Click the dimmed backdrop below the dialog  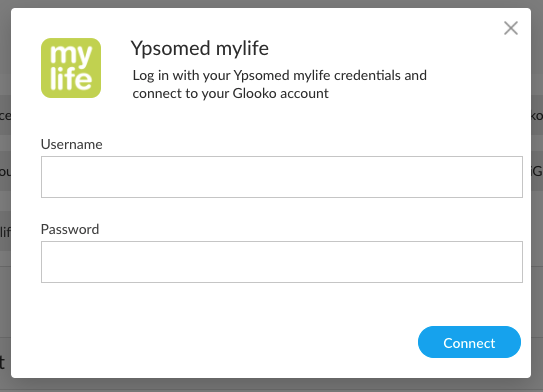[x=272, y=385]
